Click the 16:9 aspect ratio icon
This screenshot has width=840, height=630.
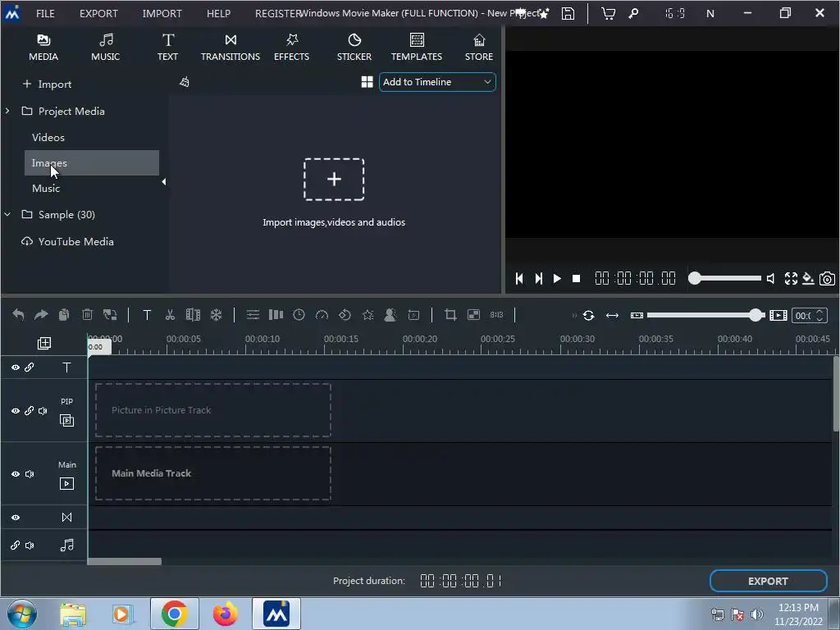pyautogui.click(x=674, y=13)
